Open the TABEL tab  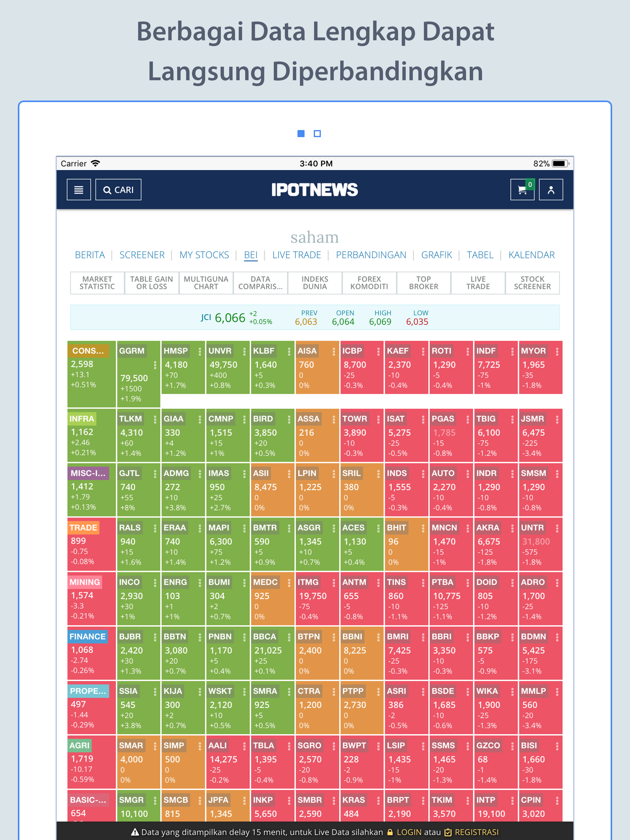pos(480,255)
